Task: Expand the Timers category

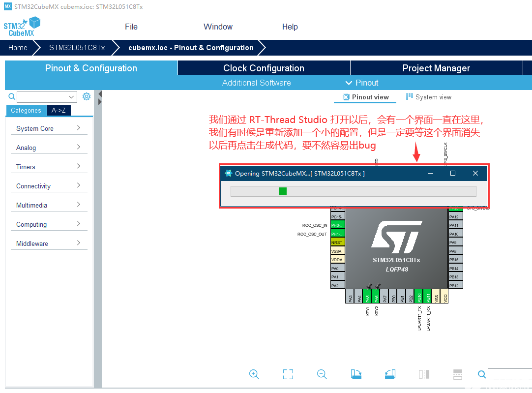Action: pyautogui.click(x=49, y=167)
